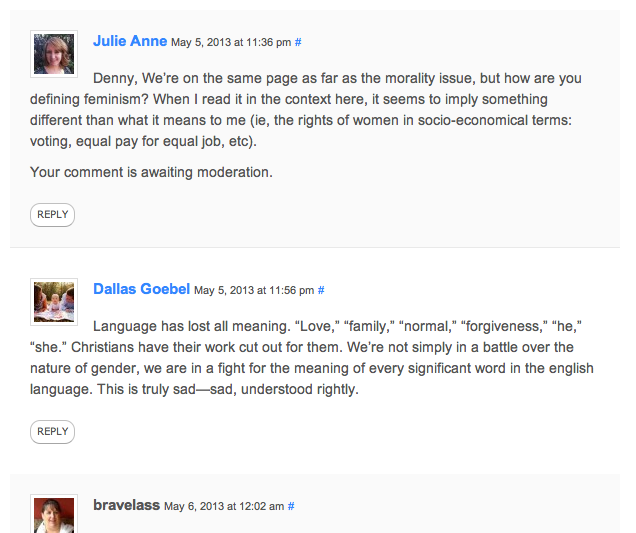Click the bravelass commenter name
Viewport: 636px width, 533px height.
pyautogui.click(x=126, y=505)
